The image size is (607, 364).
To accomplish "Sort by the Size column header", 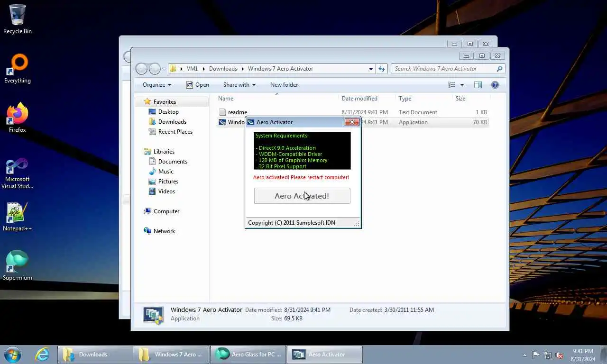I will [x=471, y=99].
